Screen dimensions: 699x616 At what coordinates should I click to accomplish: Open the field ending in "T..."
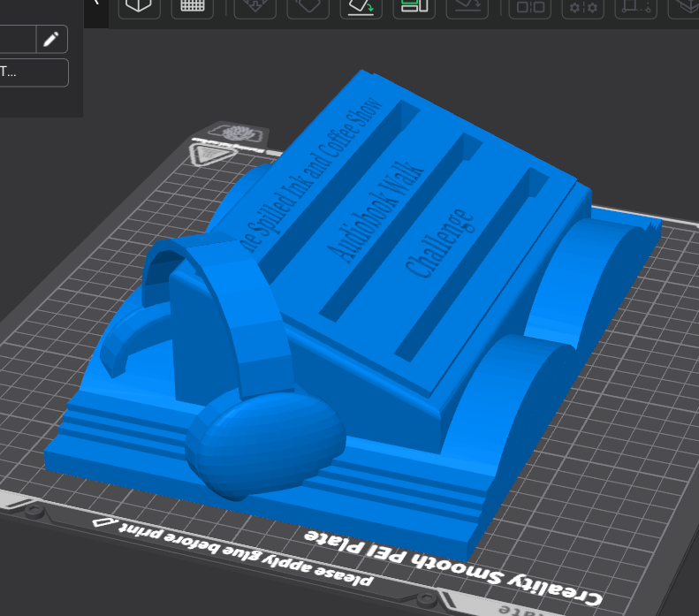click(x=34, y=72)
